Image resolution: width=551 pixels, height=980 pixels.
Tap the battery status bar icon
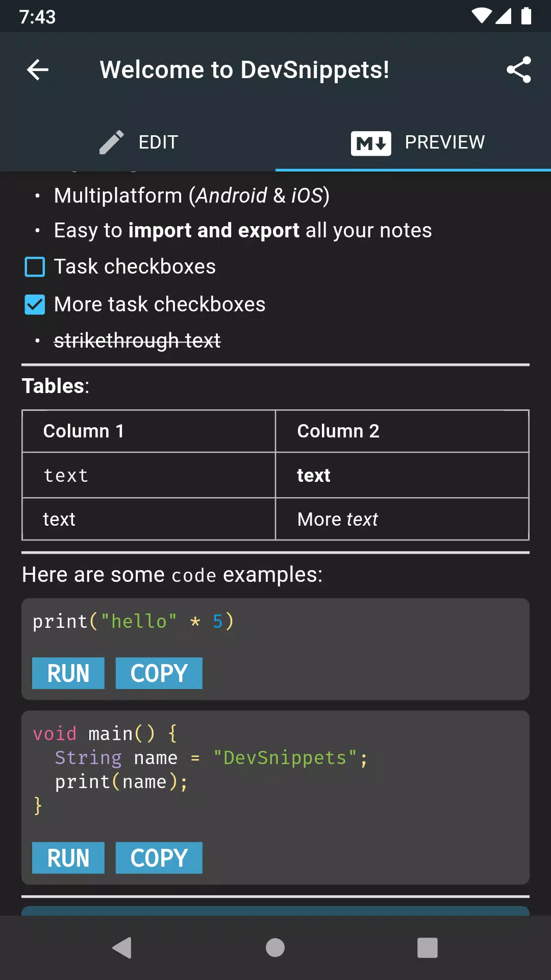pos(527,16)
